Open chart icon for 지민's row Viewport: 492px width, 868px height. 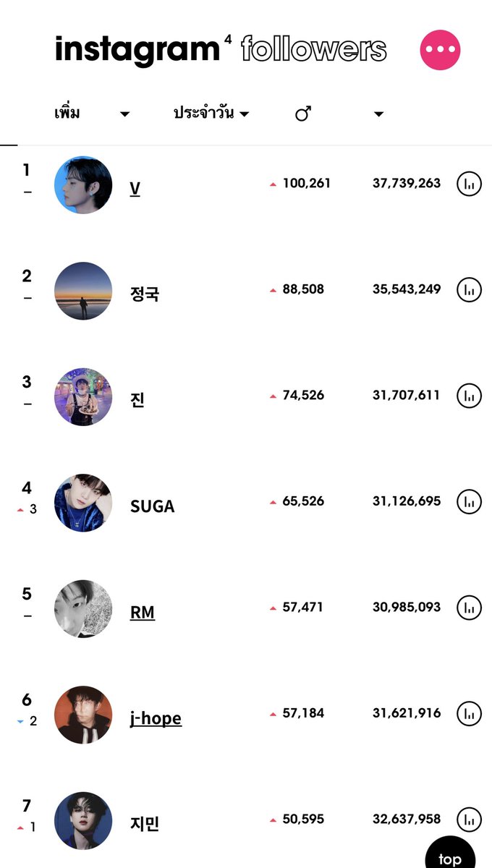[469, 820]
